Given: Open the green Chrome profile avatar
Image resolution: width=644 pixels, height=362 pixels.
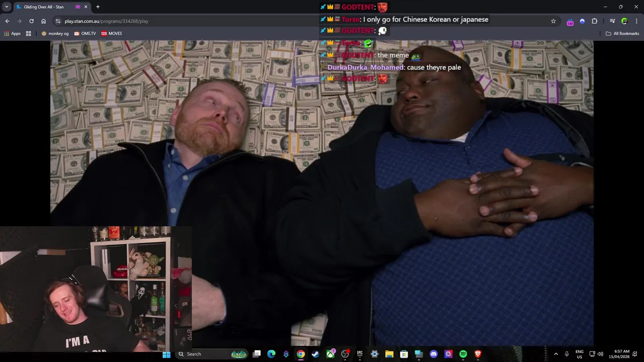Looking at the screenshot, I should point(624,21).
